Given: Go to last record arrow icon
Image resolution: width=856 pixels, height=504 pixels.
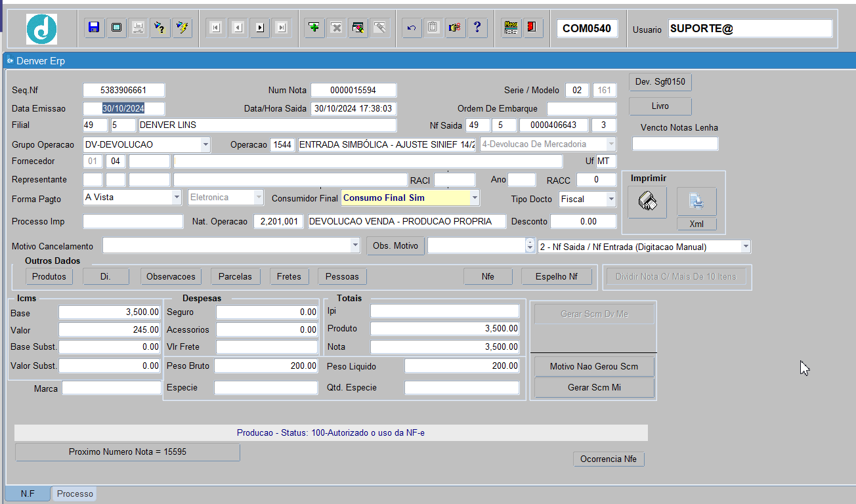Looking at the screenshot, I should click(x=282, y=28).
